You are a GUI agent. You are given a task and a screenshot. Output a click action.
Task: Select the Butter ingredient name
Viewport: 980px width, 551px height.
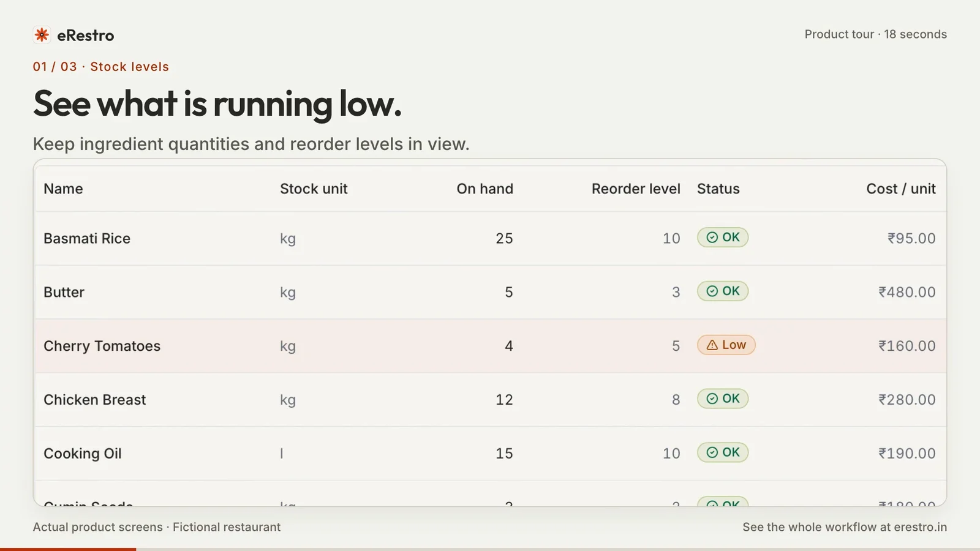pos(64,293)
